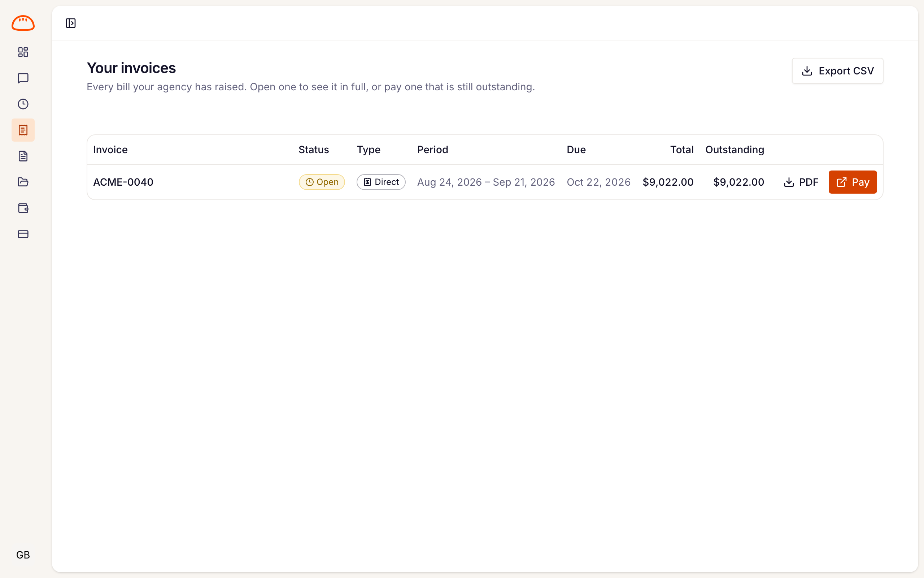Click the Total column header
924x578 pixels.
coord(681,150)
